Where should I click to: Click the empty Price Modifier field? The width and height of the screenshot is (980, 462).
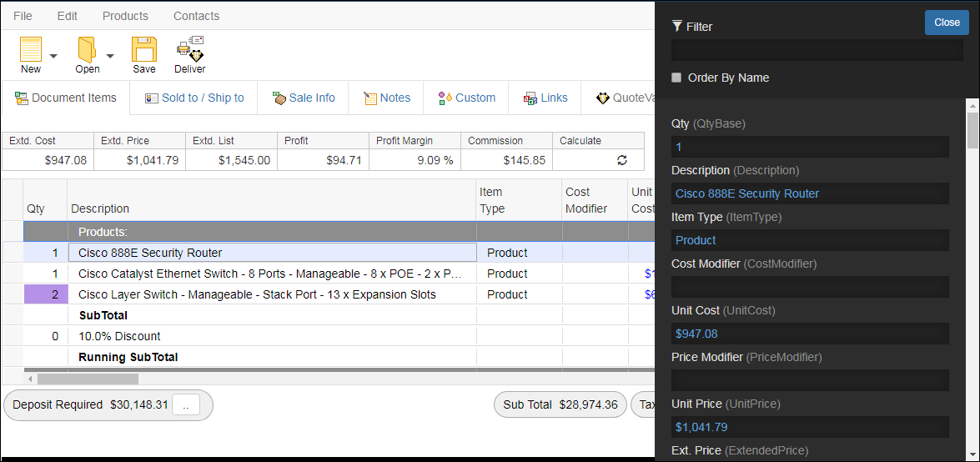(810, 380)
